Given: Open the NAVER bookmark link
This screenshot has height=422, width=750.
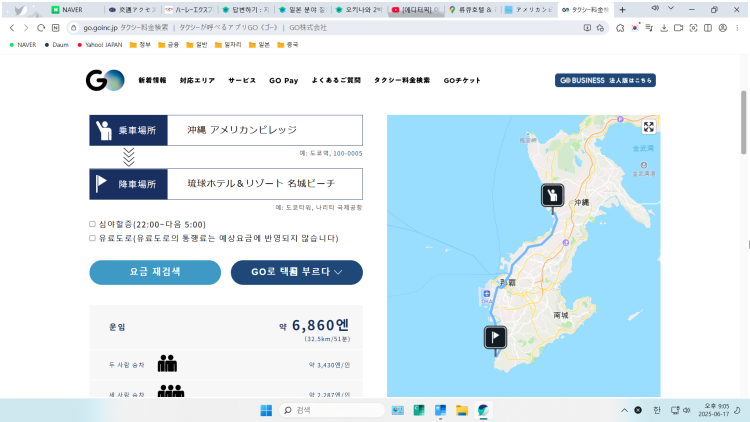Looking at the screenshot, I should coord(22,44).
